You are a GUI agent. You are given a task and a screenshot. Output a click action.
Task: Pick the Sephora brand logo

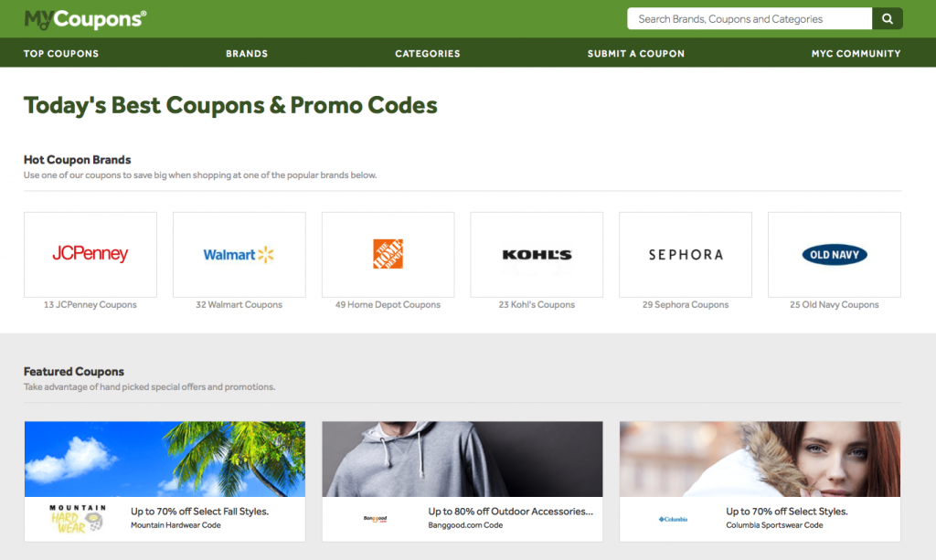(686, 255)
